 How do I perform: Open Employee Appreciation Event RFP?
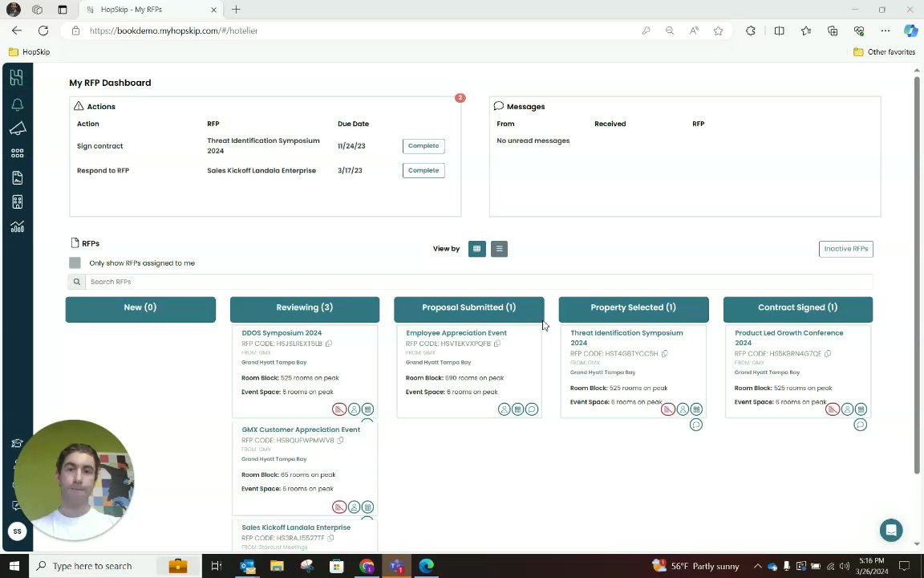point(456,332)
